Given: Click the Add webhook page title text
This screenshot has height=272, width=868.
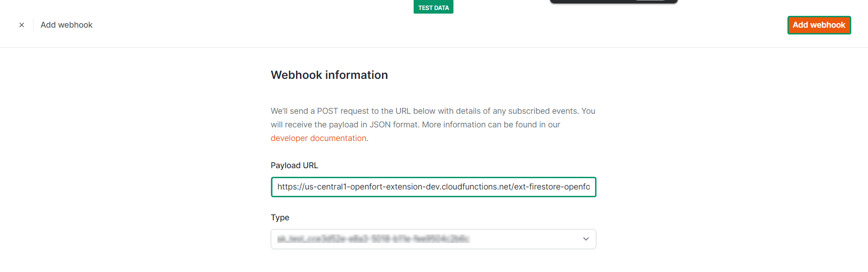Looking at the screenshot, I should 67,25.
